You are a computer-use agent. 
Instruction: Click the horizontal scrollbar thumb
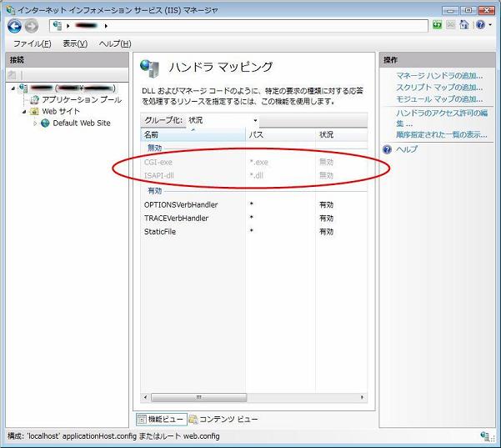click(198, 397)
